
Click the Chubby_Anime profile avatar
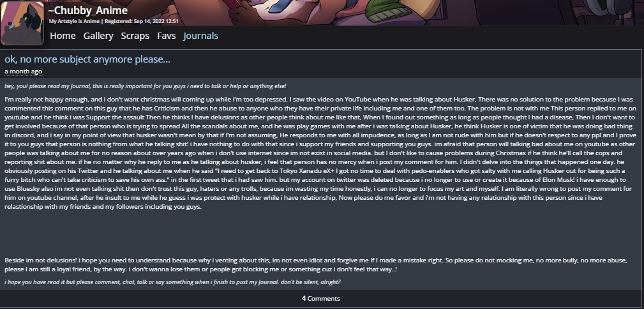point(23,23)
